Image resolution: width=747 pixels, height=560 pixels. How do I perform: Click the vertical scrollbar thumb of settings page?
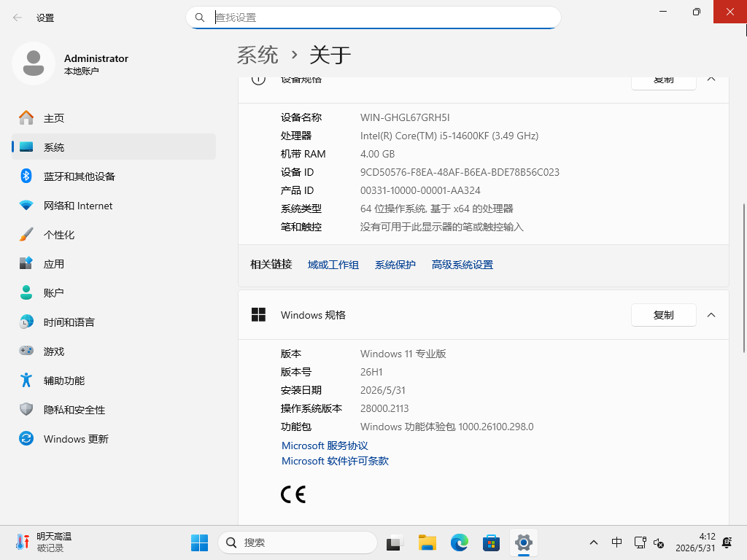[x=743, y=278]
